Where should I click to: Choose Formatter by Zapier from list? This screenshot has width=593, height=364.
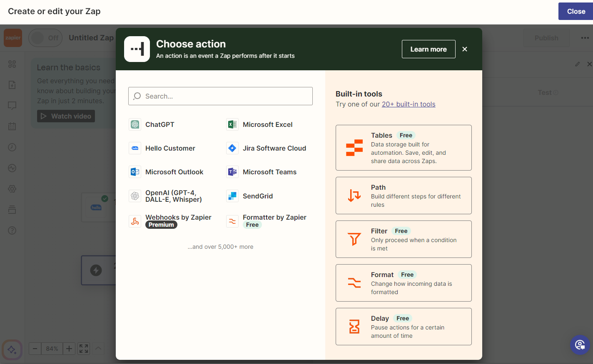[x=274, y=218]
